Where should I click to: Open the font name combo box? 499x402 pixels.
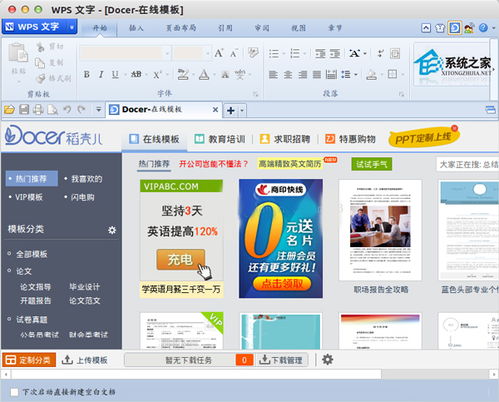point(125,53)
